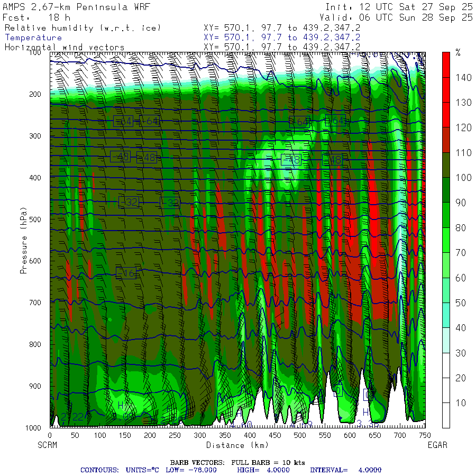Pick the dark green colorbar segment between 90 and 100
This screenshot has height=476, width=476.
coord(446,190)
